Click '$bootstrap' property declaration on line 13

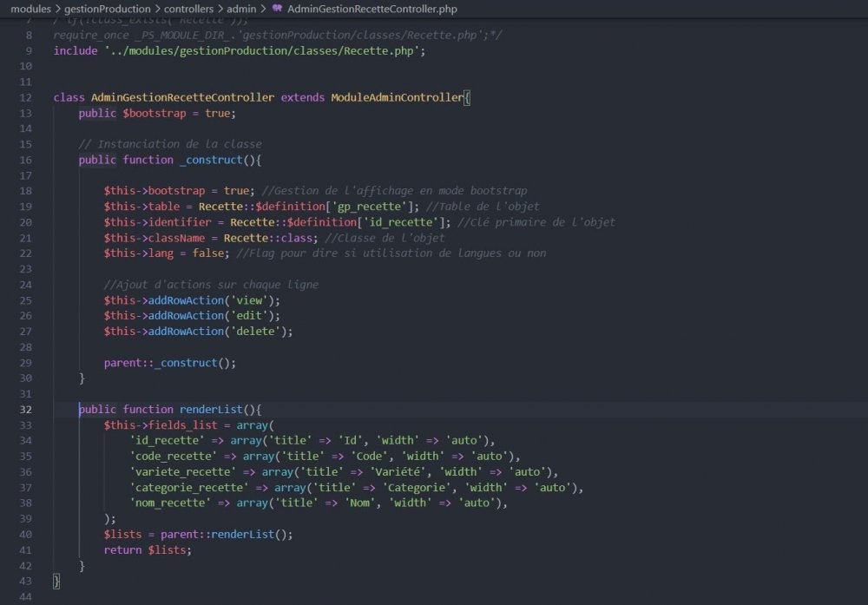point(155,113)
